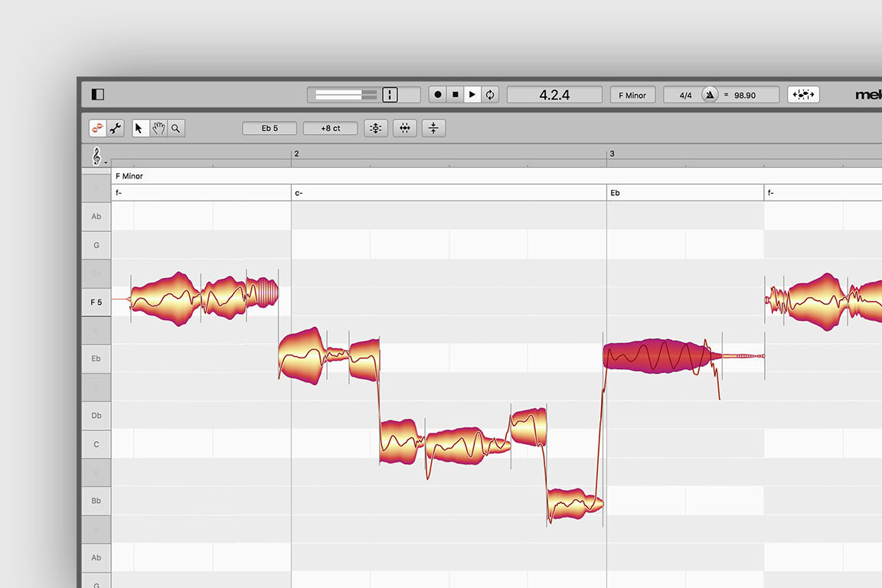Select the first f- chord before bar 2

[x=201, y=193]
